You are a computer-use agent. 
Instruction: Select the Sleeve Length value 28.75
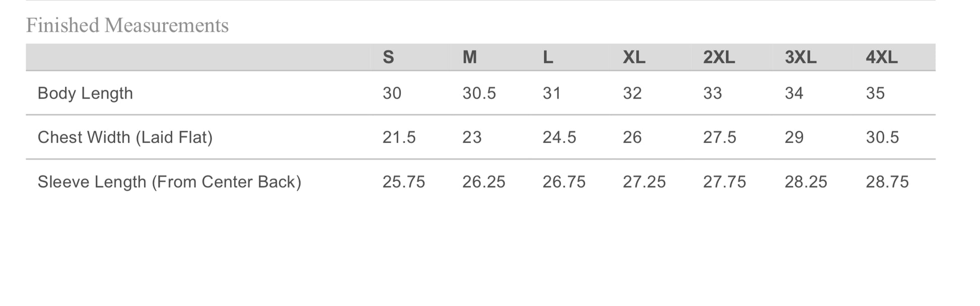[x=887, y=182]
